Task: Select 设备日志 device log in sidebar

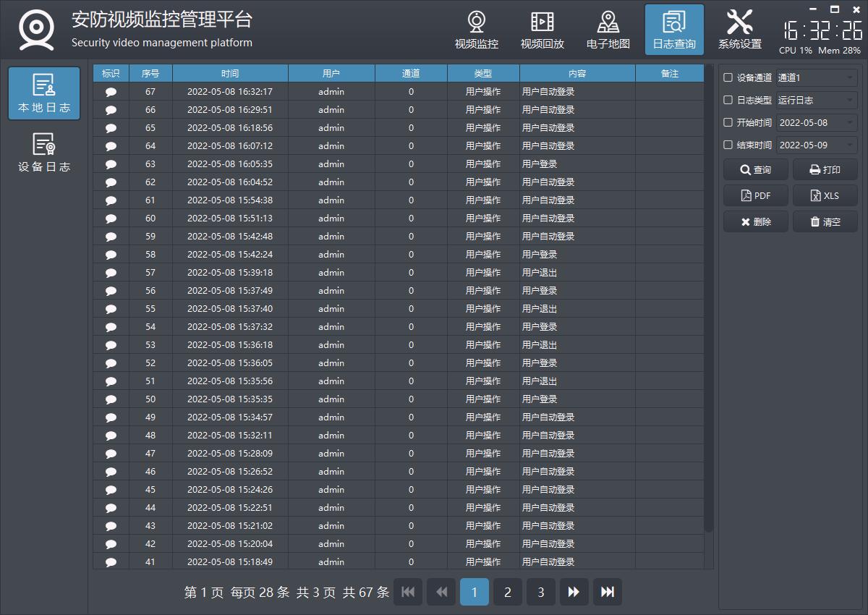Action: point(44,153)
